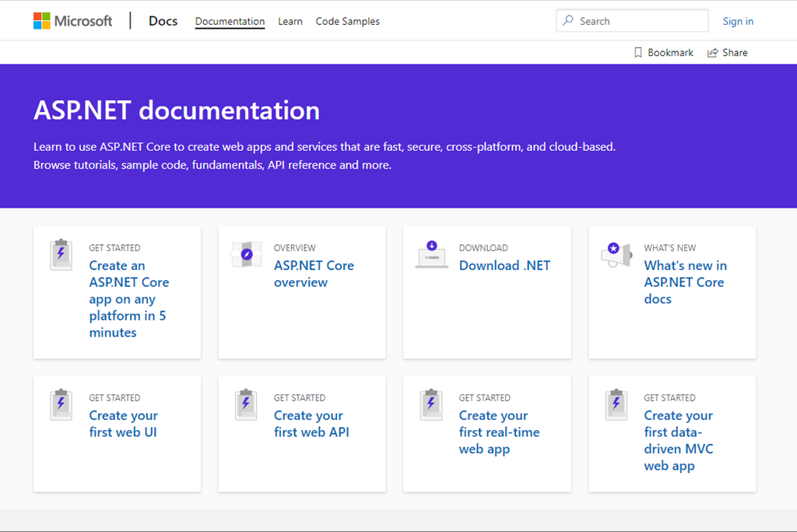
Task: Click the search magnifier icon
Action: (567, 21)
